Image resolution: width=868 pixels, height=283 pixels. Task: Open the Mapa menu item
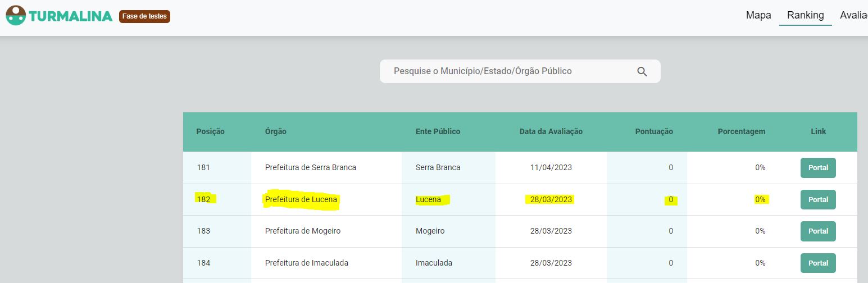point(758,15)
